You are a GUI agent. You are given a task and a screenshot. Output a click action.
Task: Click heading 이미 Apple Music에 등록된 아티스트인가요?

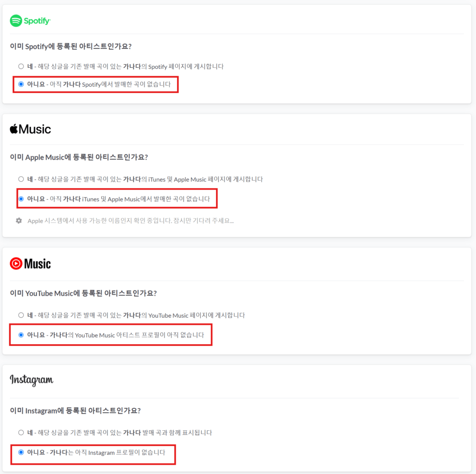click(79, 157)
